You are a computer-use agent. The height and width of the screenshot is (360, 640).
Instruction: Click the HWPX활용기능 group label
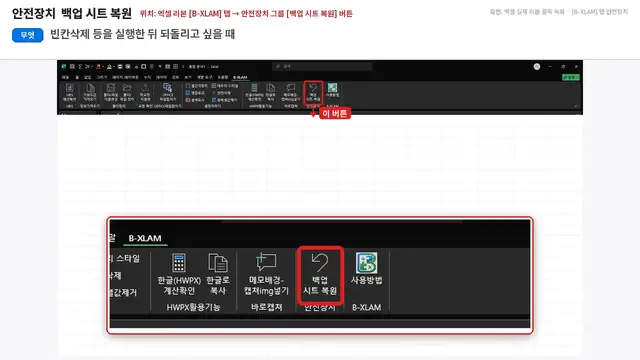193,307
